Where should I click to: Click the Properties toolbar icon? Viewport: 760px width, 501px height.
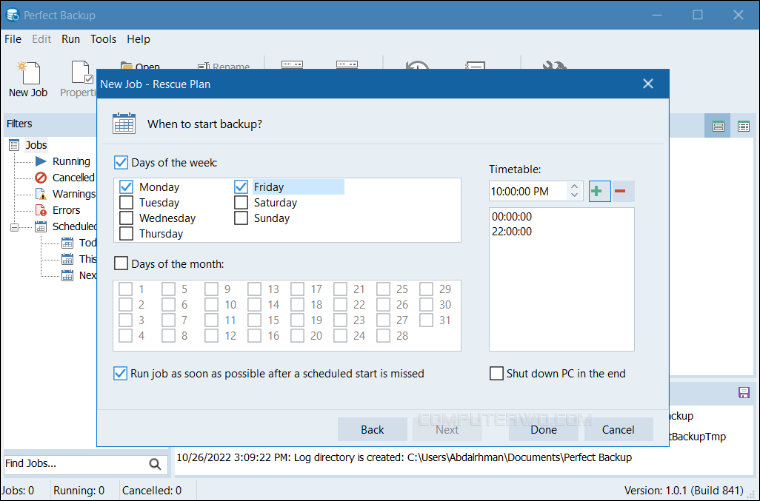pyautogui.click(x=79, y=79)
